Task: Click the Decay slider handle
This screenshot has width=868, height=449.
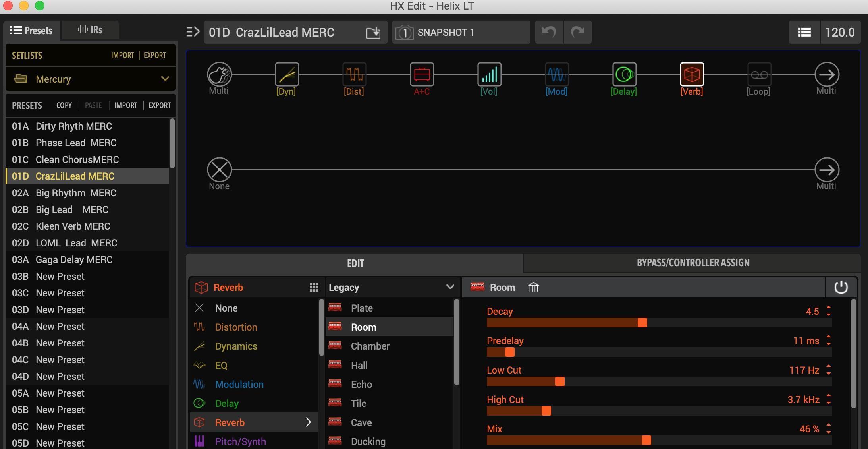Action: (642, 323)
